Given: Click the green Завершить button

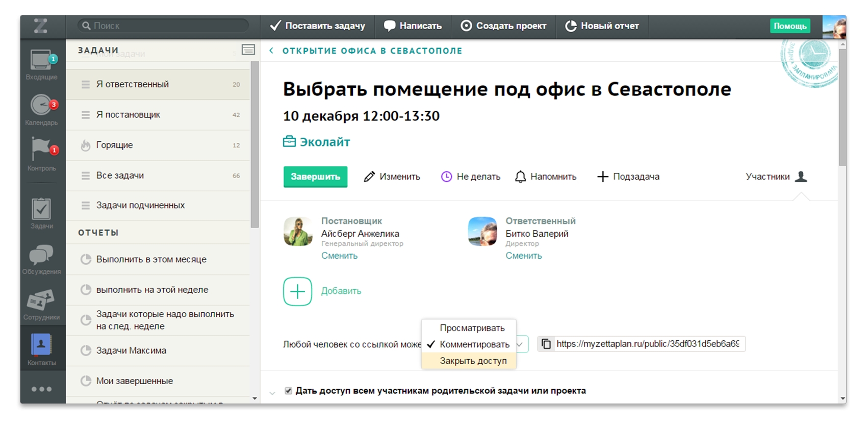Looking at the screenshot, I should point(315,177).
